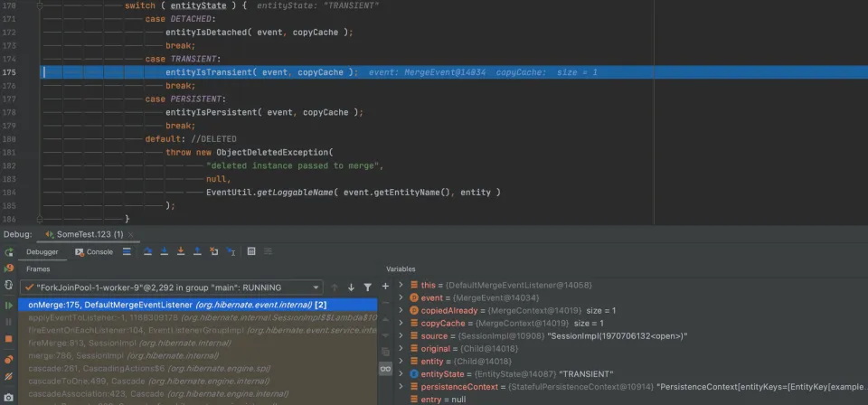The height and width of the screenshot is (405, 868).
Task: Click the Run to Cursor icon
Action: 231,251
